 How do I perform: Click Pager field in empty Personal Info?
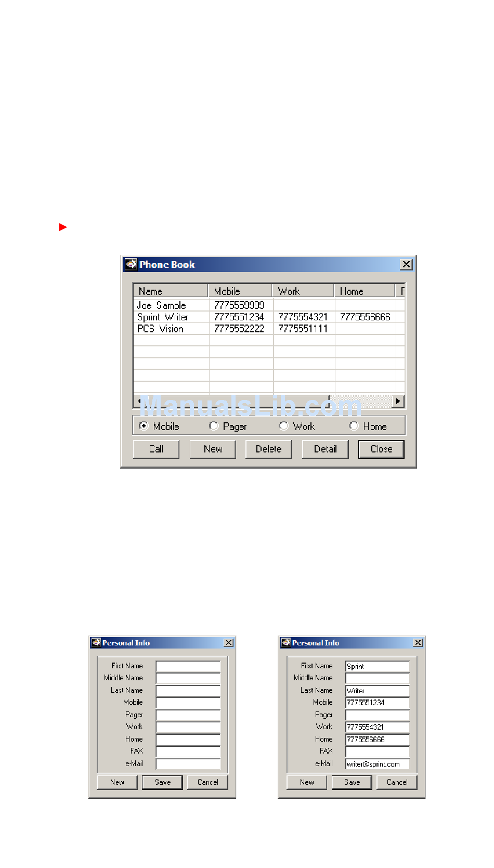point(188,715)
